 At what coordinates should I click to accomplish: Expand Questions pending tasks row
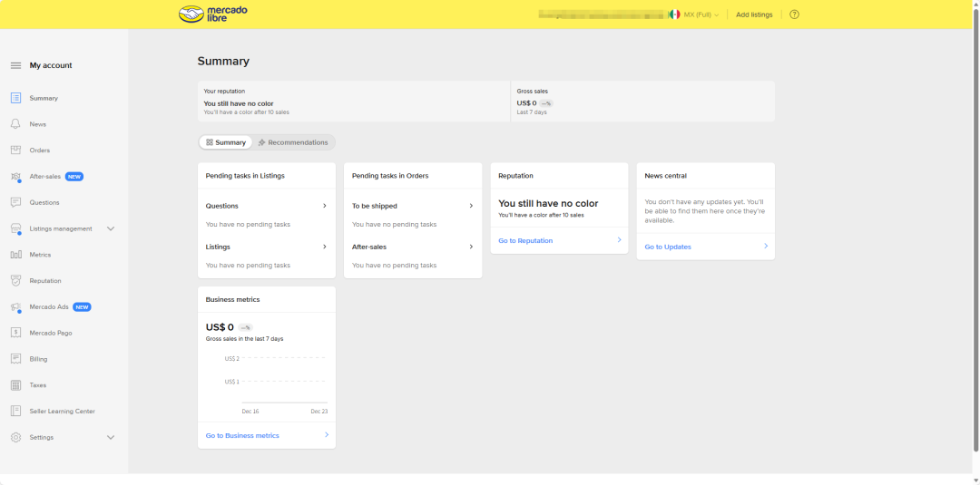[x=324, y=206]
